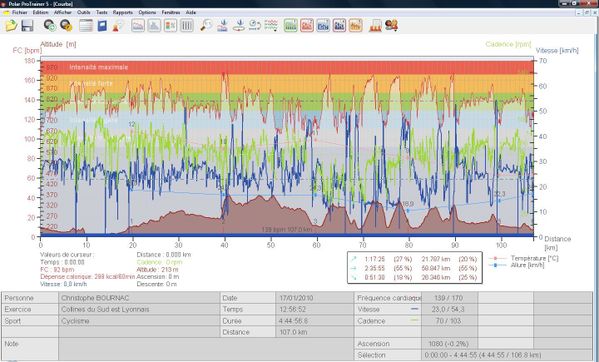This screenshot has width=599, height=362.
Task: Open the Fenêtres menu
Action: (x=171, y=12)
